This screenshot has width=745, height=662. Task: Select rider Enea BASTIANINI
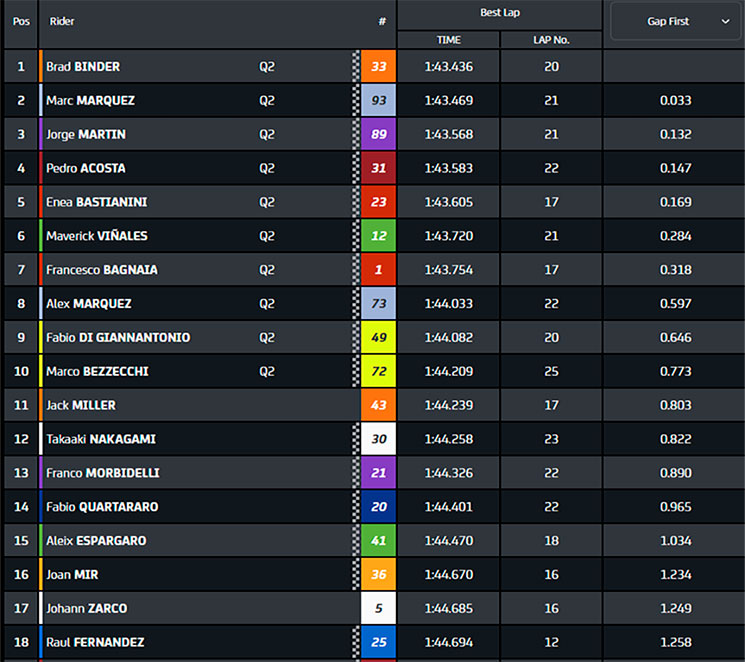click(96, 202)
